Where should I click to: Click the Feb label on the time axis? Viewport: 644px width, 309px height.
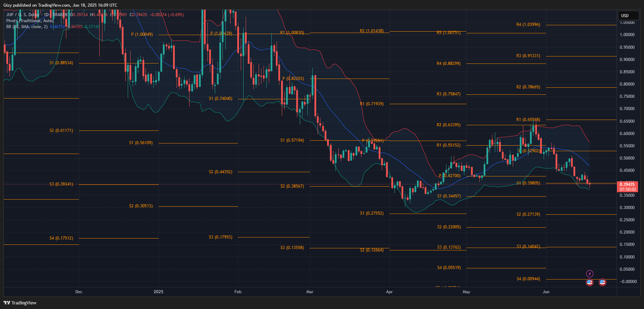(238, 292)
